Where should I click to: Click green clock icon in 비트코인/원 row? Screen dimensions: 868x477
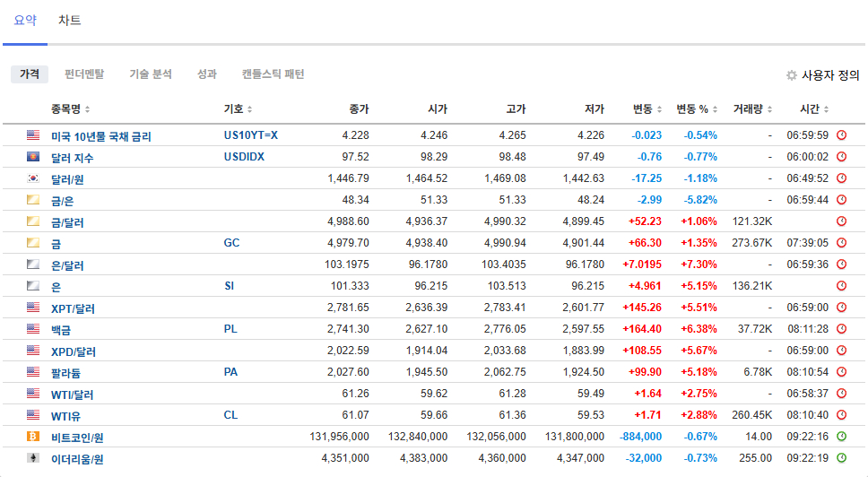[841, 437]
